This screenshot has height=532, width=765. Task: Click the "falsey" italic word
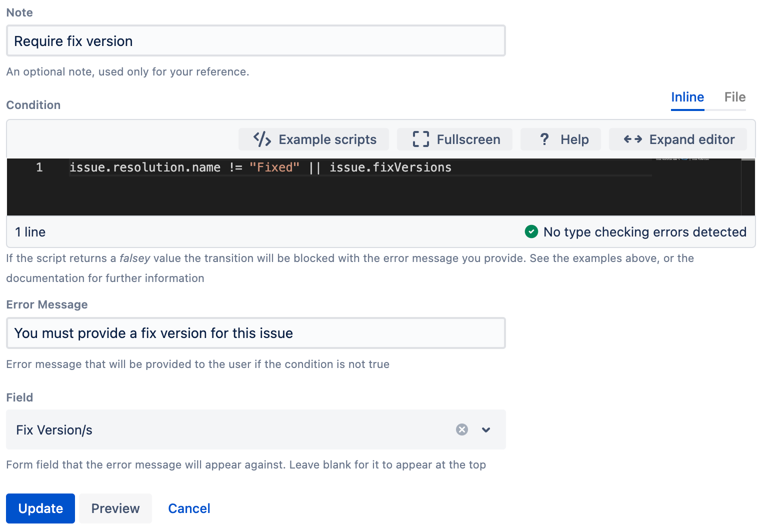(135, 258)
